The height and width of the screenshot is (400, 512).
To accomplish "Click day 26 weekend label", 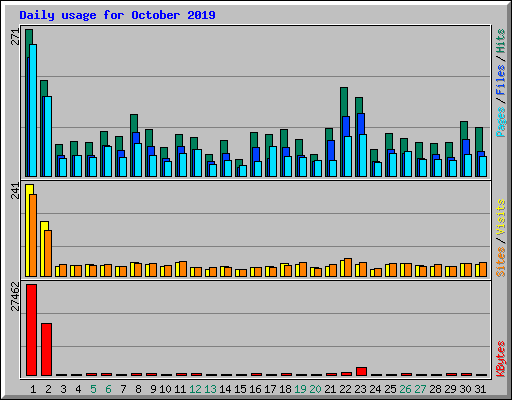I will point(405,389).
